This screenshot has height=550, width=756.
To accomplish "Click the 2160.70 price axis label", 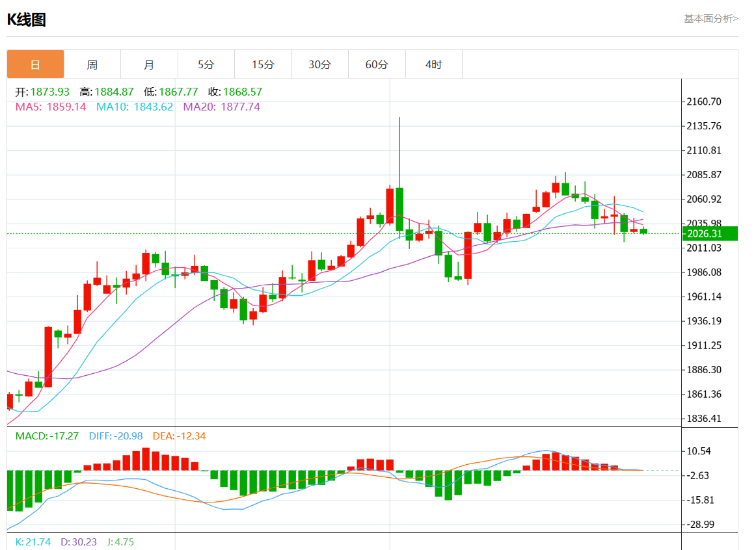I will click(x=704, y=101).
